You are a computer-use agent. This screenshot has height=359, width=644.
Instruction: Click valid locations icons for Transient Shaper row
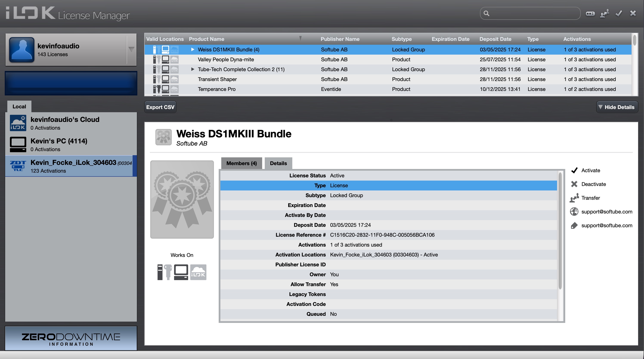166,79
